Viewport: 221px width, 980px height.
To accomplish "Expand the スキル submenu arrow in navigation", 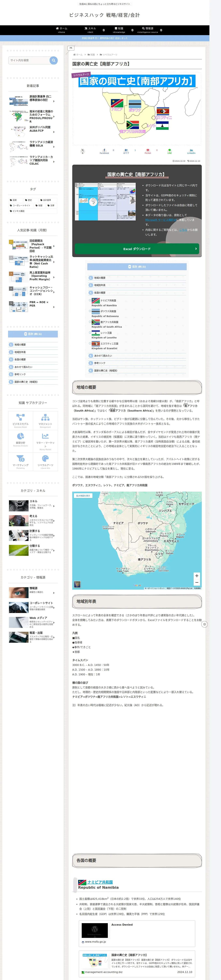I will (x=104, y=30).
